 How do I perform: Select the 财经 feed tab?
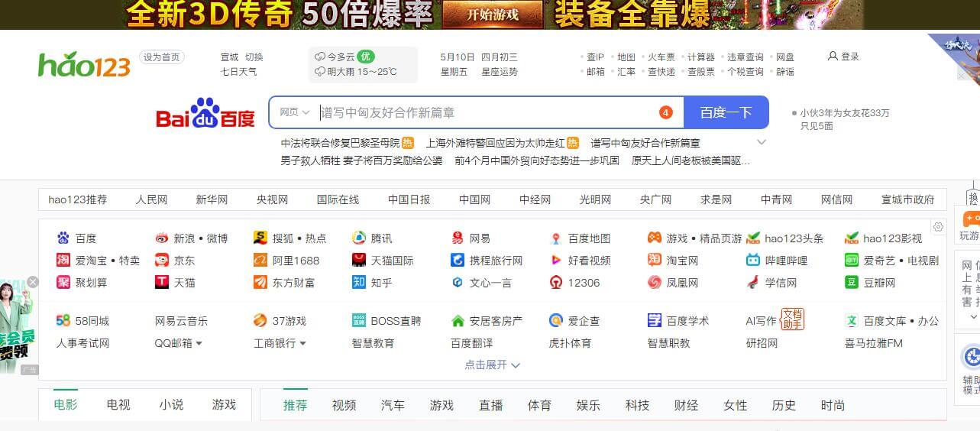(x=686, y=406)
